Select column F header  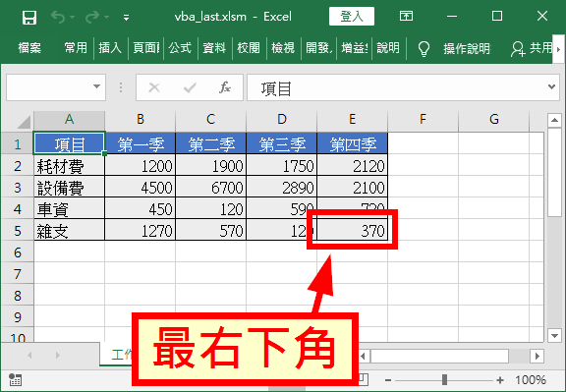[424, 119]
